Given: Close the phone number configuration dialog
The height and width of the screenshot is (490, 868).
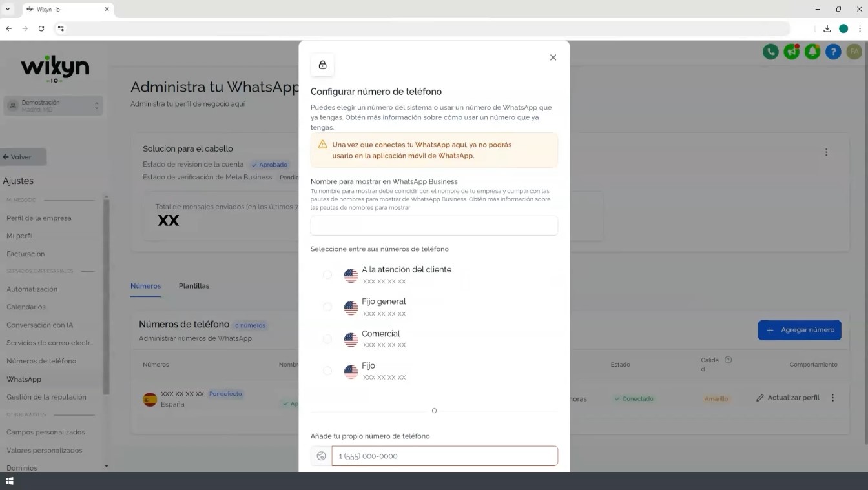Looking at the screenshot, I should [x=553, y=57].
